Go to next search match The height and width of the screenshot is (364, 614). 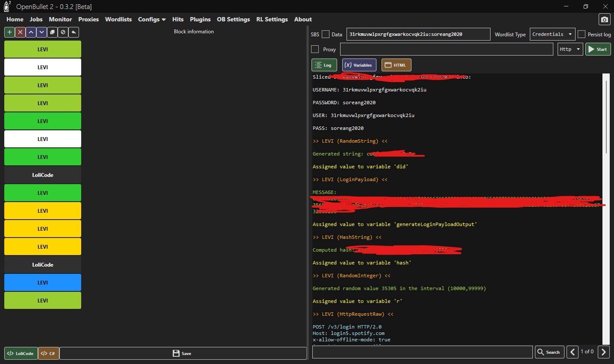603,352
